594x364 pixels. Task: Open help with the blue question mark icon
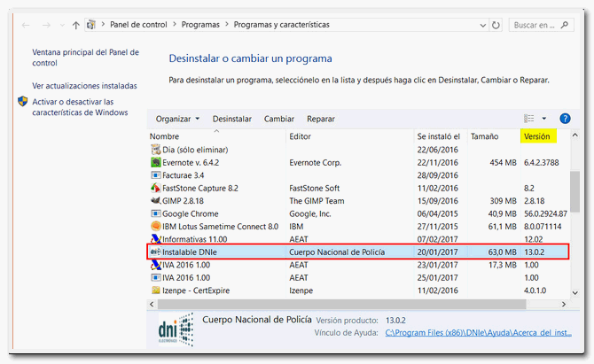[x=565, y=119]
